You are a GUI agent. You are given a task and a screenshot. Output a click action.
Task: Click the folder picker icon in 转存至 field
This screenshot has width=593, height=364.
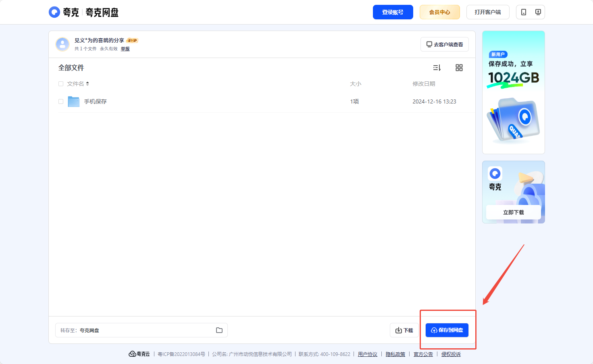coord(219,330)
